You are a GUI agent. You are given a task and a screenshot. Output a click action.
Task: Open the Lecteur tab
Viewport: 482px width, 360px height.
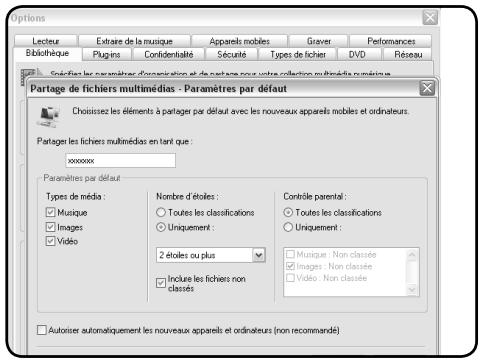pyautogui.click(x=46, y=41)
